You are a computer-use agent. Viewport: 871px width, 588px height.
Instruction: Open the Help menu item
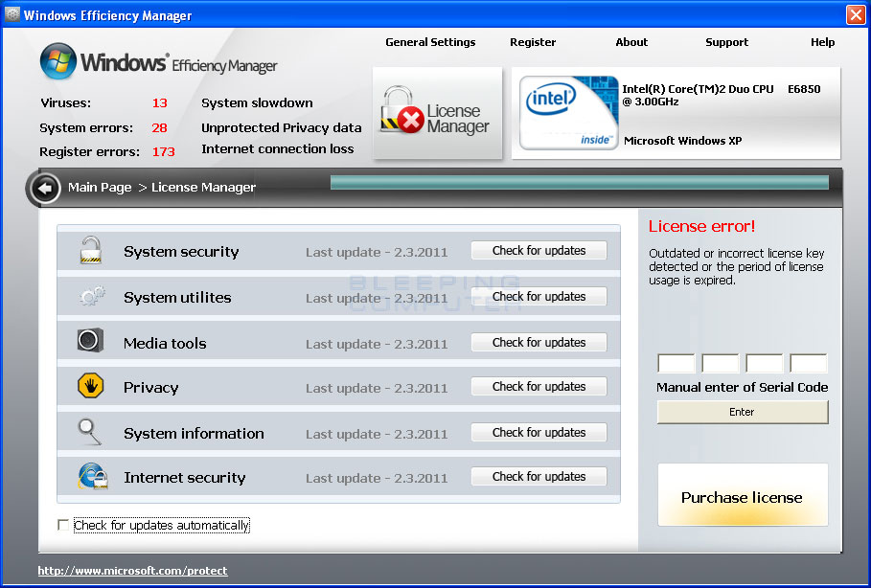tap(822, 42)
